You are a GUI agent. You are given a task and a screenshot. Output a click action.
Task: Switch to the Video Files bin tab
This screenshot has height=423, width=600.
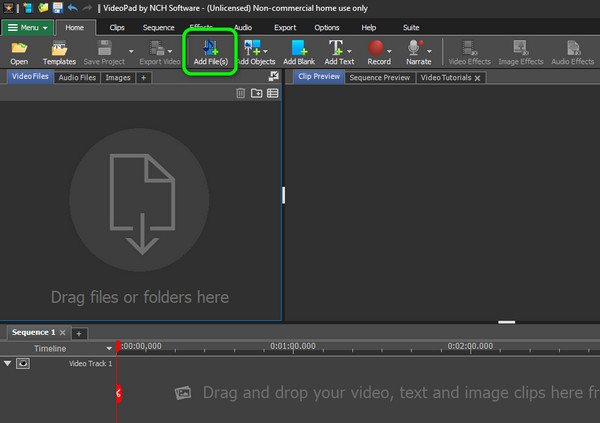[30, 77]
